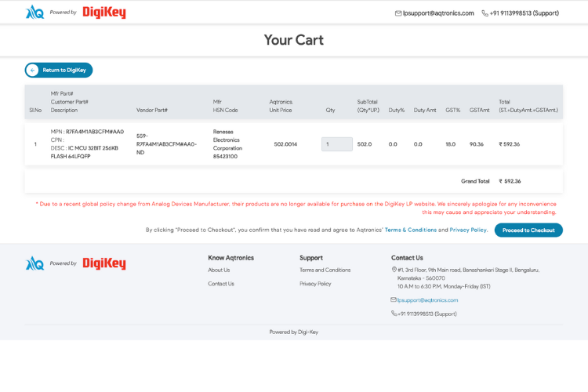The height and width of the screenshot is (392, 588).
Task: Click Proceed to Checkout button
Action: point(528,230)
